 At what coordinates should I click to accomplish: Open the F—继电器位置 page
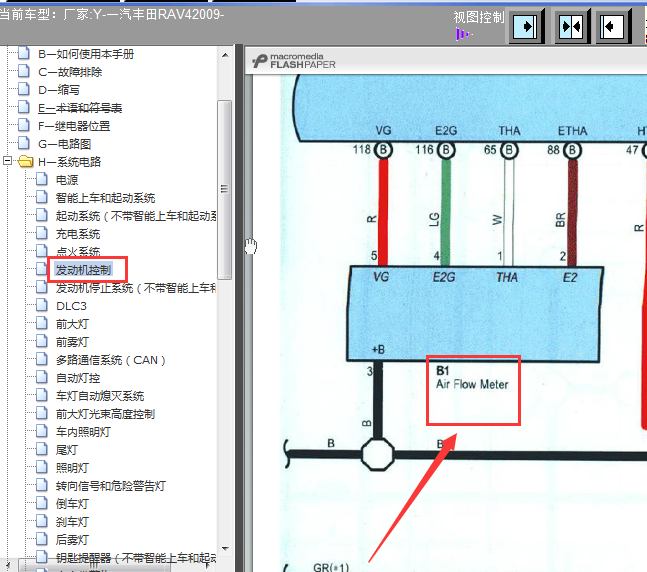74,126
